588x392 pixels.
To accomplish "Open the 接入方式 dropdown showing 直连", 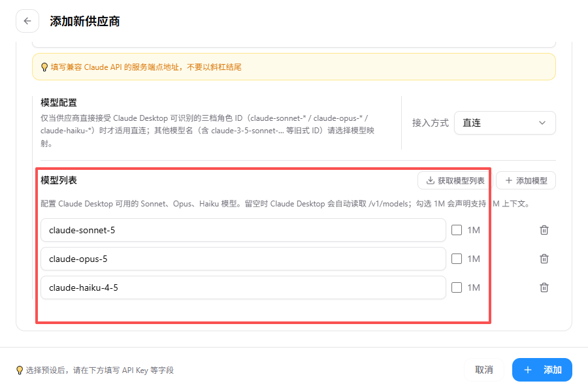I will 504,123.
